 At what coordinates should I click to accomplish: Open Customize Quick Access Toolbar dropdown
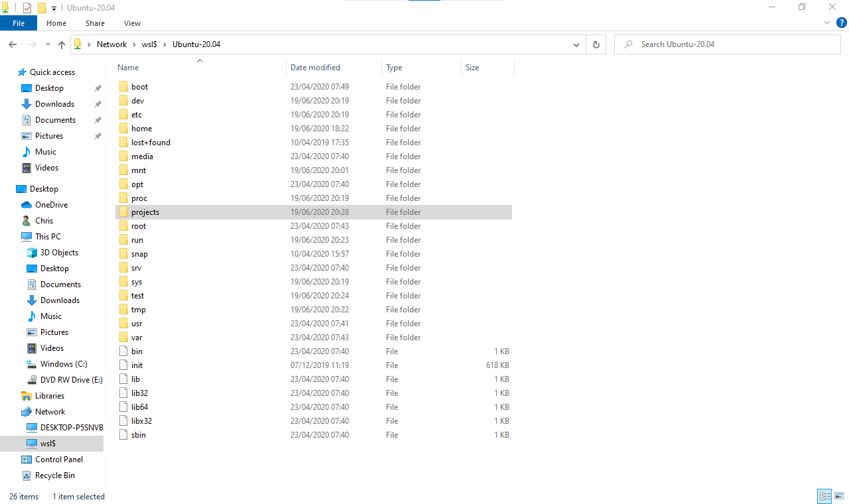(54, 8)
